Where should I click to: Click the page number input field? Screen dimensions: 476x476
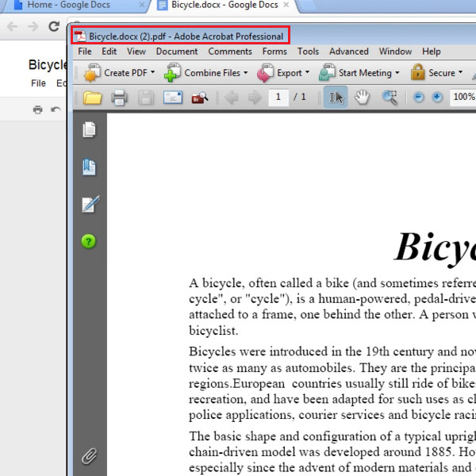click(278, 97)
